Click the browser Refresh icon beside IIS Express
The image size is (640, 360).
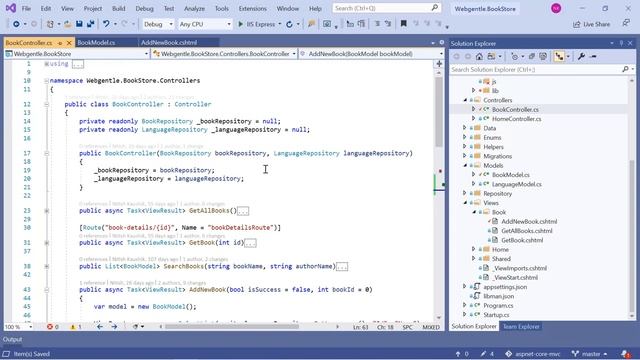coord(289,24)
